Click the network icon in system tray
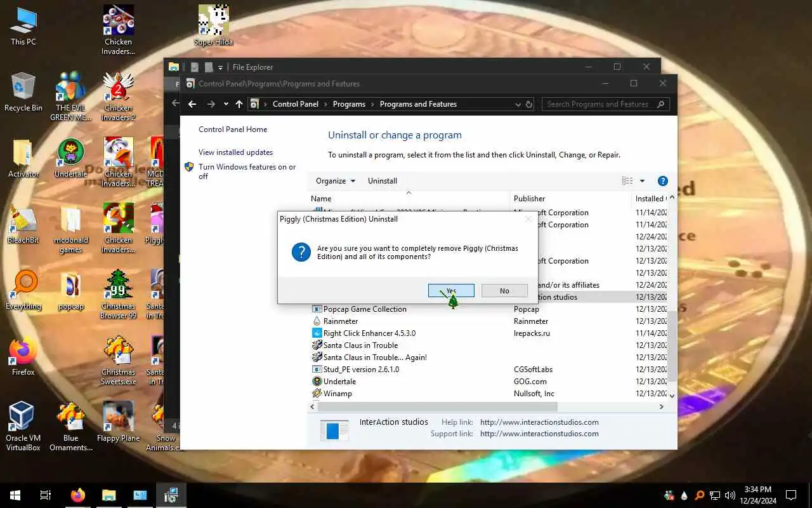 tap(714, 495)
